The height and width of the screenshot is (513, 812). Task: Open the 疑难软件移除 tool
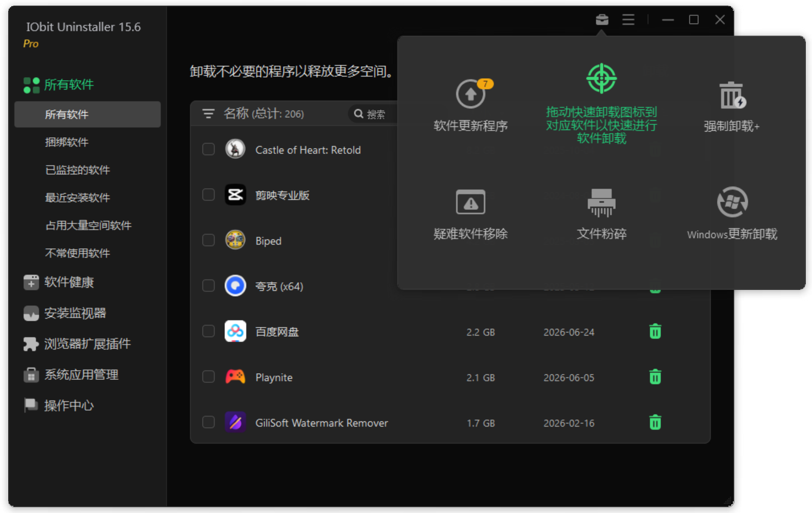pos(470,214)
